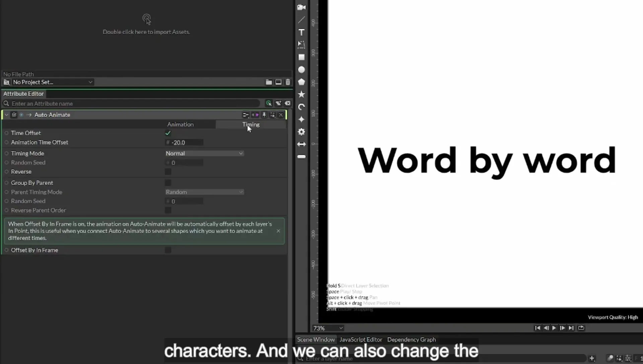This screenshot has width=643, height=364.
Task: Open the Dependency Graph tab
Action: tap(412, 340)
